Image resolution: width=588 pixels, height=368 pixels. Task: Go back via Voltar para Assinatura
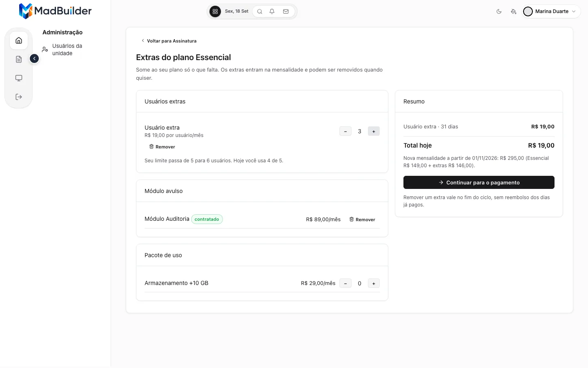click(x=169, y=41)
